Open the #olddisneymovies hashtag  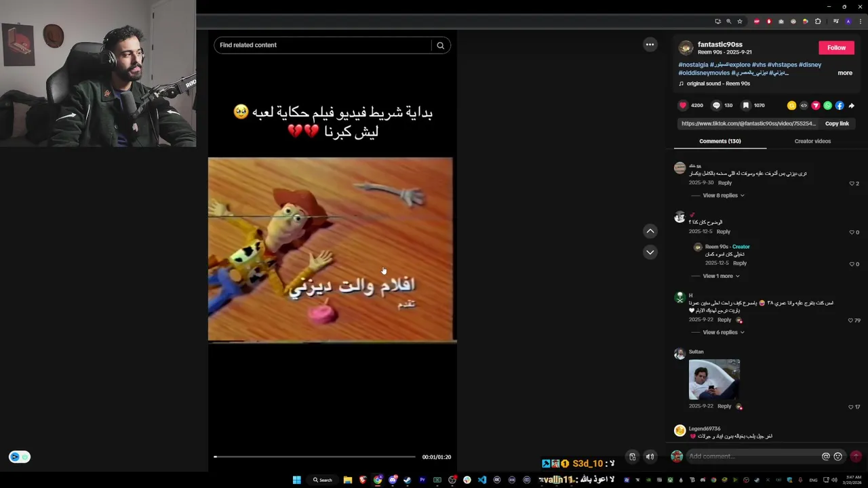coord(704,73)
